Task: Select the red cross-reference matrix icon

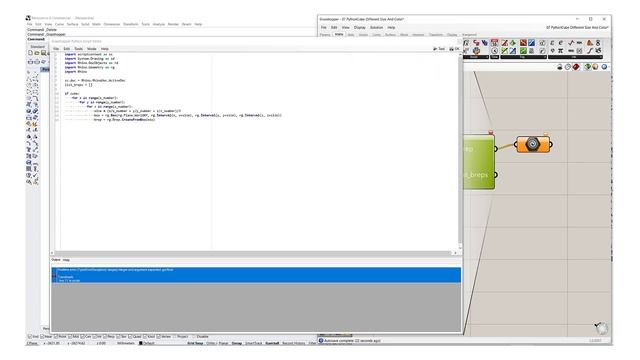Action: 523,42
